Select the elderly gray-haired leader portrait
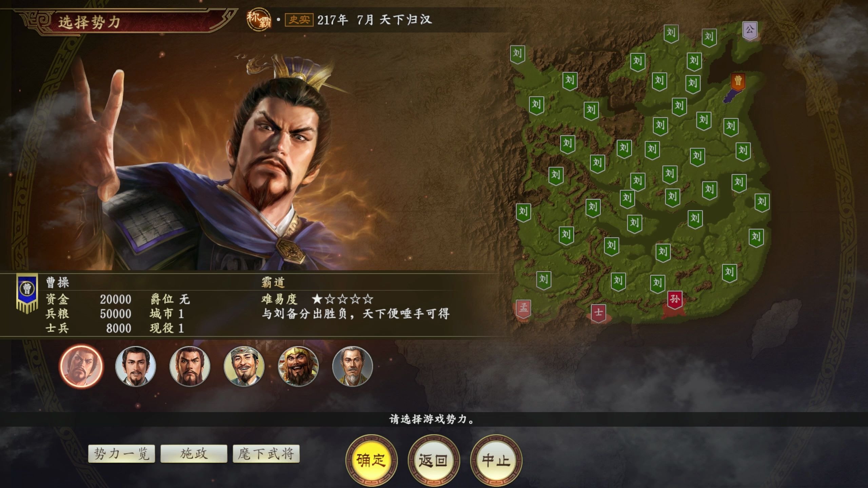This screenshot has height=488, width=868. (352, 366)
